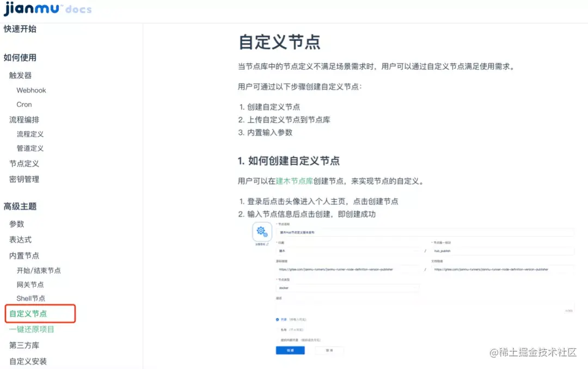Click the jianmu docs logo
The height and width of the screenshot is (369, 588).
click(x=46, y=9)
